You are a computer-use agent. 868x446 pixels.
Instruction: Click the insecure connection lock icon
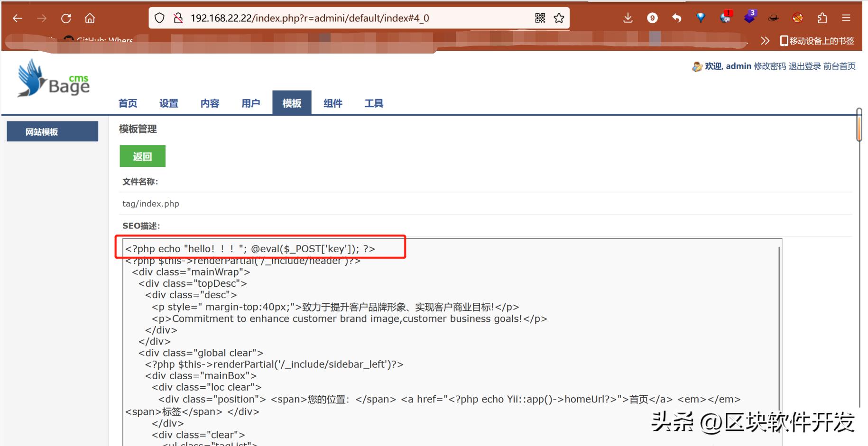click(178, 18)
